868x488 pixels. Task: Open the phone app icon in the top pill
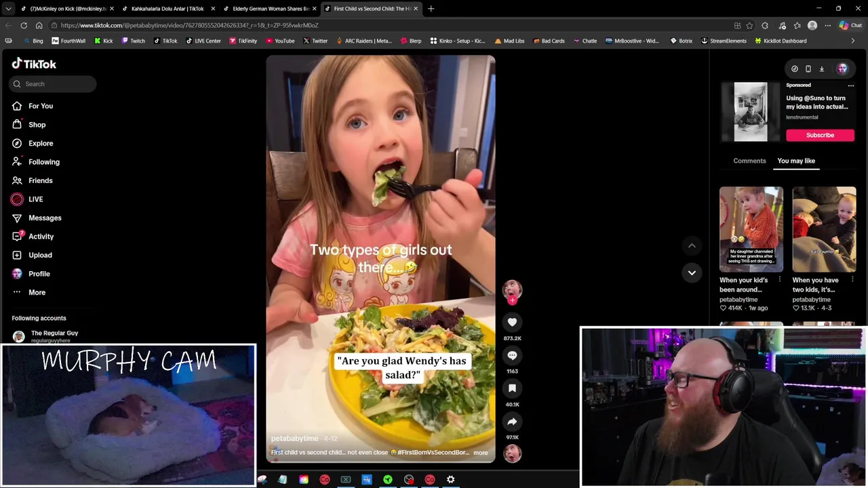pos(808,68)
